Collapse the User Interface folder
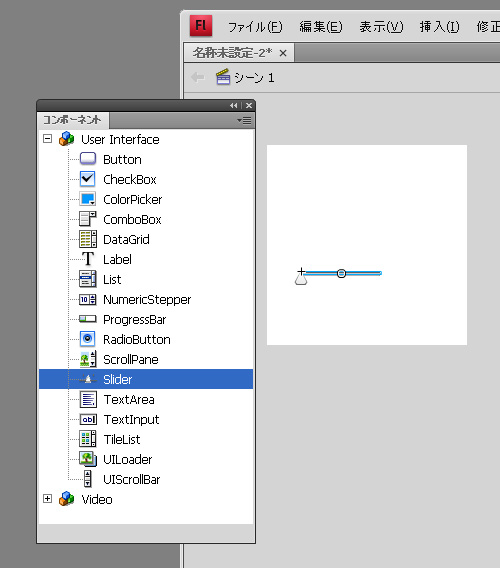This screenshot has height=568, width=500. pos(47,139)
